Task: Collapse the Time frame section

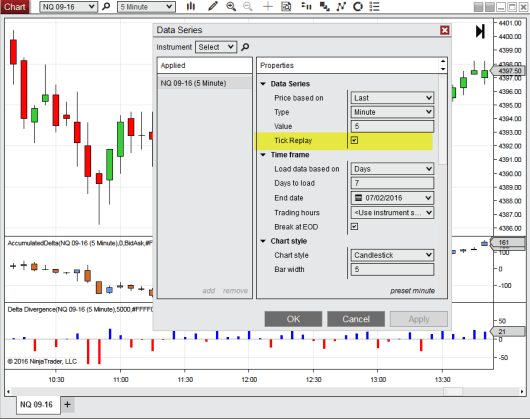Action: click(x=263, y=155)
